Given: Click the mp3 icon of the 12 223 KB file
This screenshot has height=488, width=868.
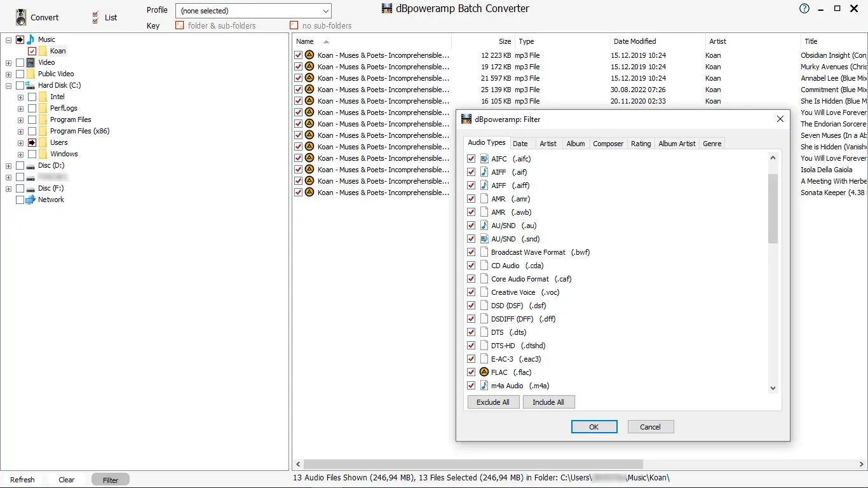Looking at the screenshot, I should pyautogui.click(x=309, y=55).
